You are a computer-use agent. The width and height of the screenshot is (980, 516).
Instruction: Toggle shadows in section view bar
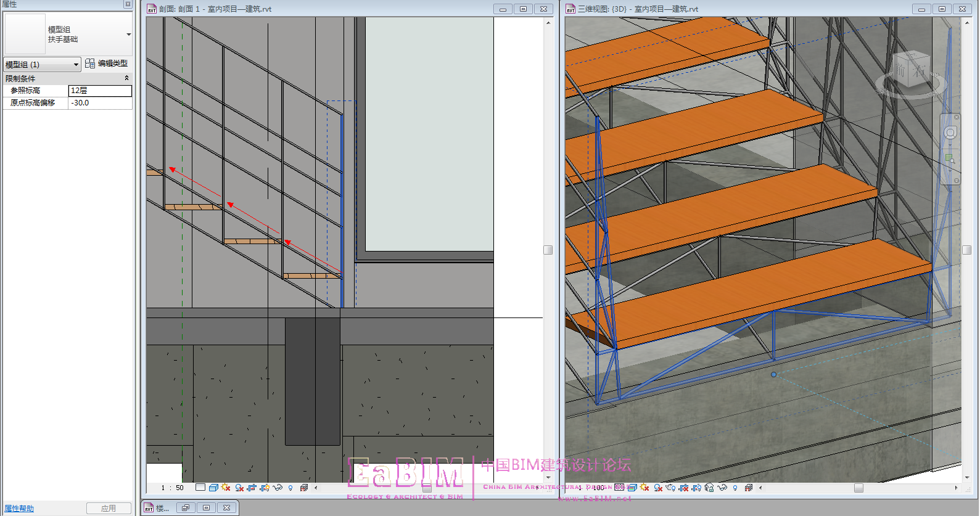click(x=239, y=488)
